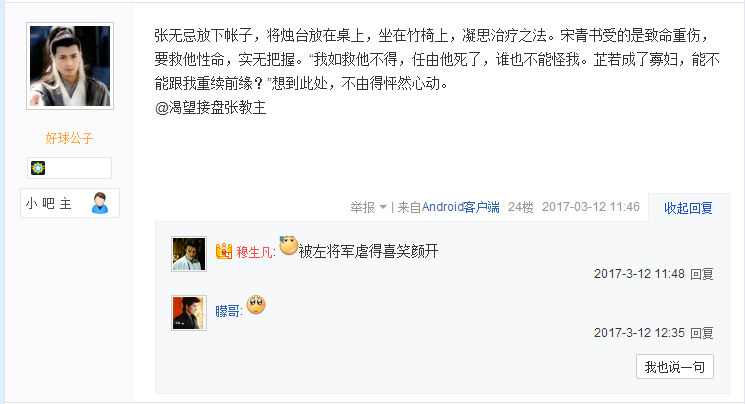Viewport: 745px width, 404px height.
Task: Reply to 滕哥's 12:35 comment
Action: coord(701,333)
